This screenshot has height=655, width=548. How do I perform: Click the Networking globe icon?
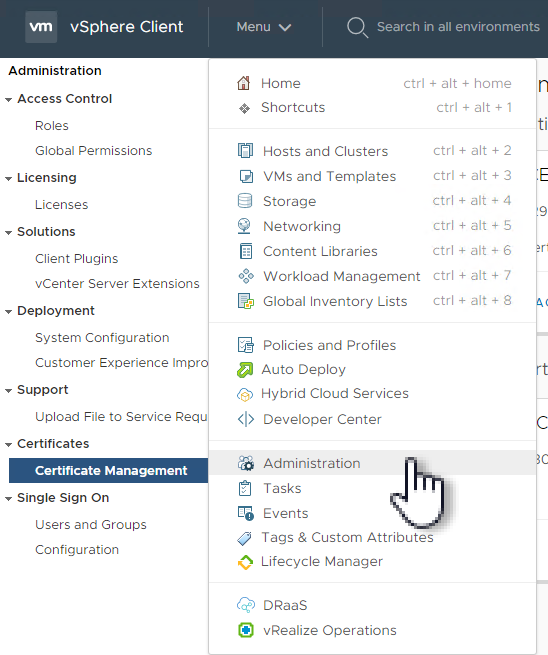click(x=244, y=226)
